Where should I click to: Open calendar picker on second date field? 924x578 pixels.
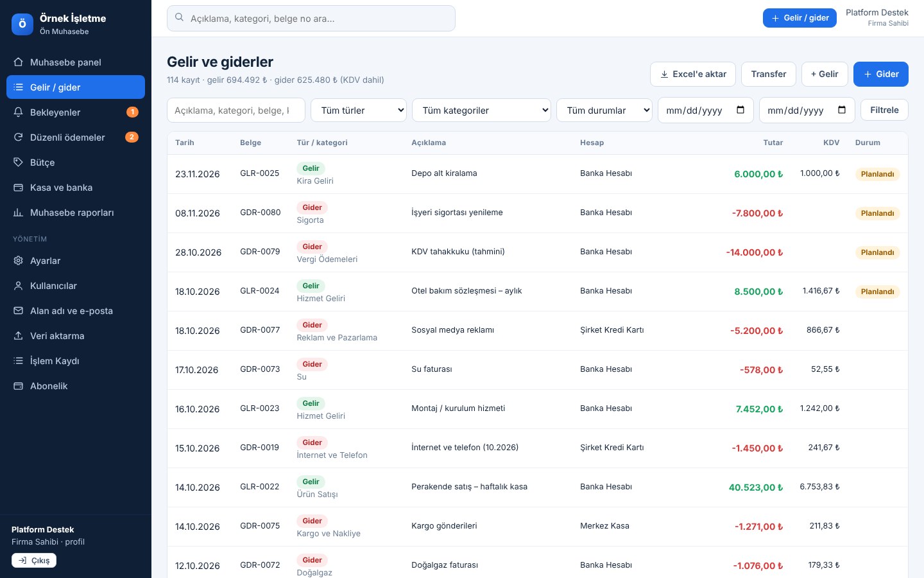click(x=842, y=110)
